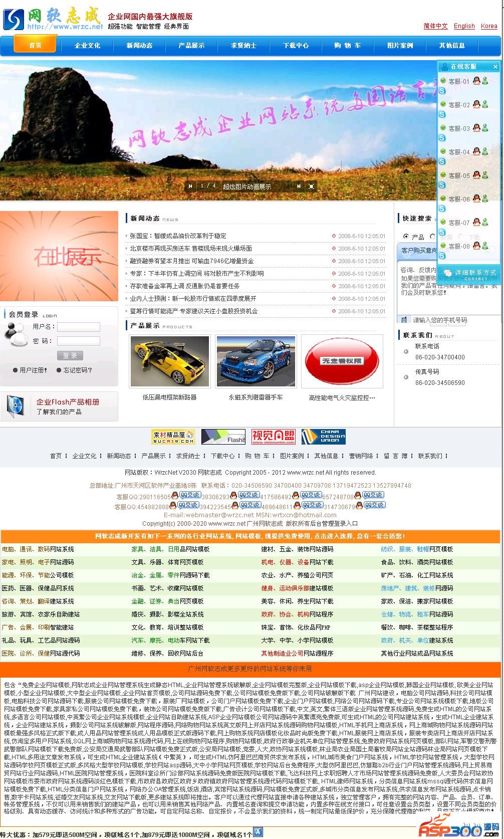504x839 pixels.
Task: Go to next banner slide
Action: coord(299,186)
